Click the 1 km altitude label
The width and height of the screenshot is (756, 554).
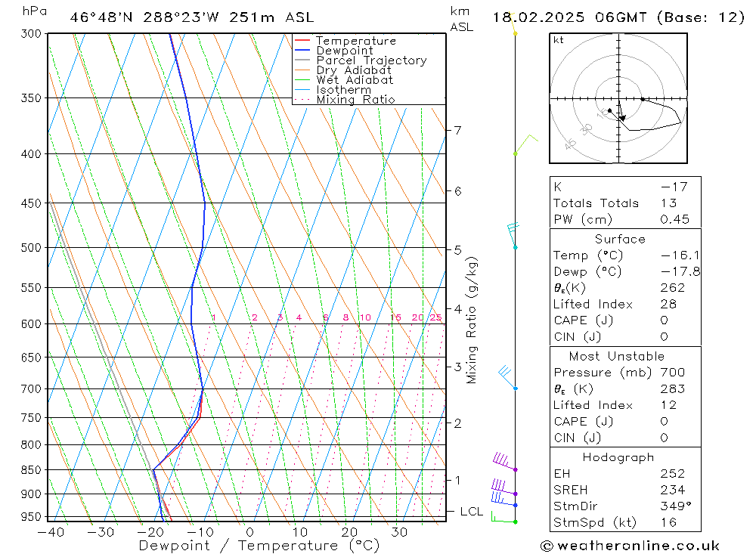(457, 480)
